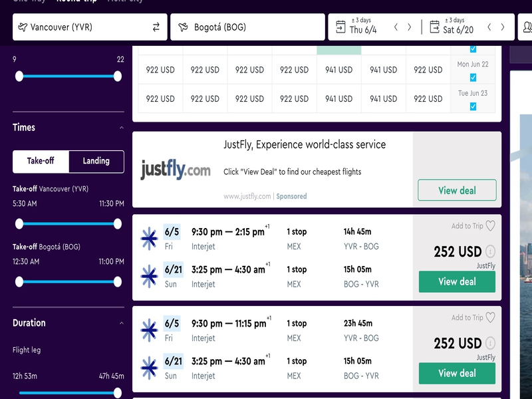Save the 23h 45m flight with heart icon

[x=490, y=317]
